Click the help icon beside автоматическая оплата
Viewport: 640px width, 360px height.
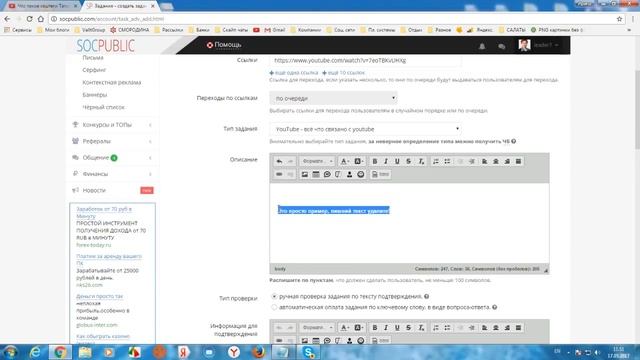[x=495, y=307]
